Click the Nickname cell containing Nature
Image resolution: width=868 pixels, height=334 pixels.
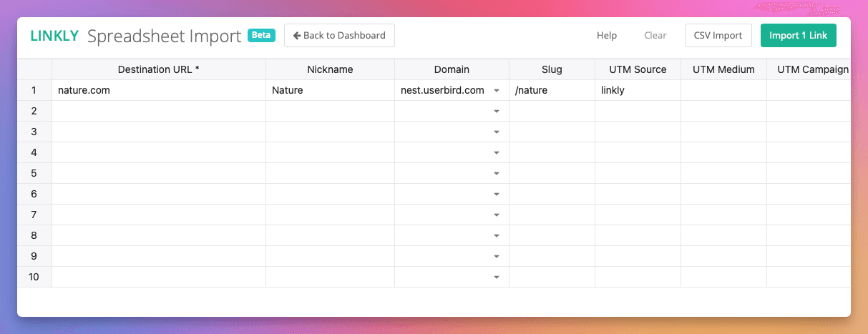330,90
